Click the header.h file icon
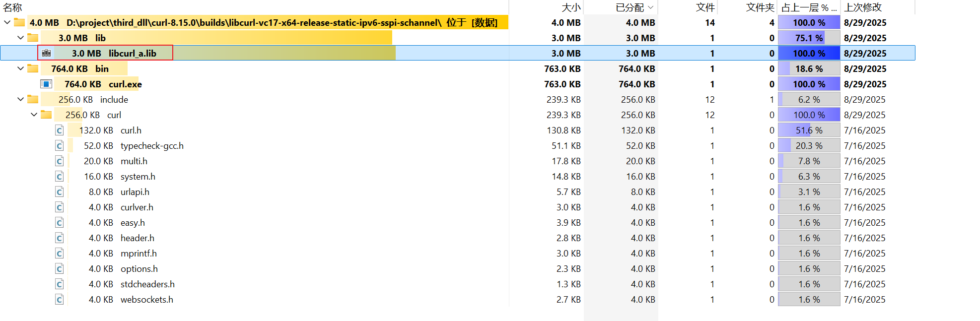Screen dimensions: 980x321 click(x=60, y=238)
